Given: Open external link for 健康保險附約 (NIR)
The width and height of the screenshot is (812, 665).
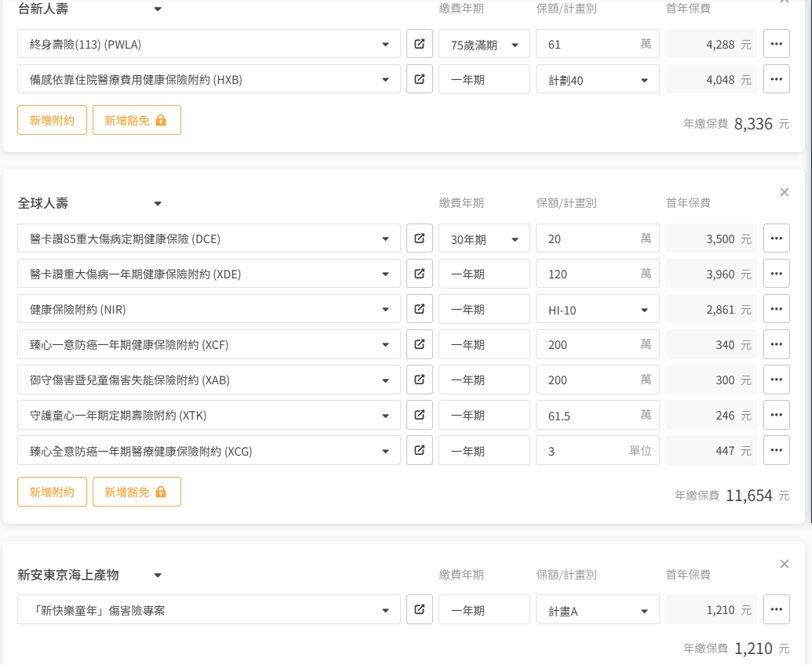Looking at the screenshot, I should 419,309.
